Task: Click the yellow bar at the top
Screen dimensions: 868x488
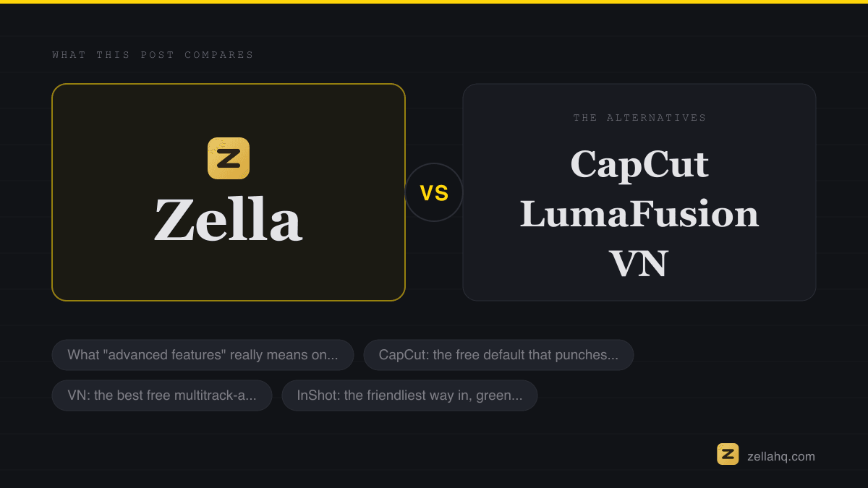Action: click(x=434, y=1)
